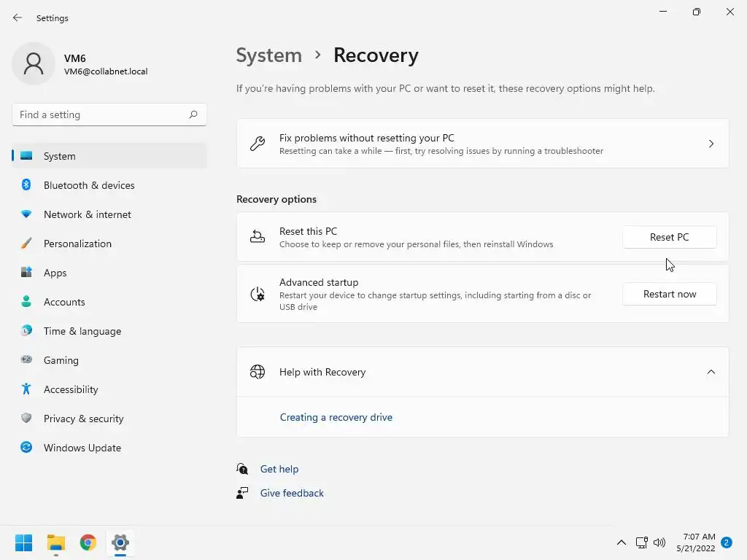Click the Chrome taskbar icon
This screenshot has height=560, width=747.
(x=88, y=542)
